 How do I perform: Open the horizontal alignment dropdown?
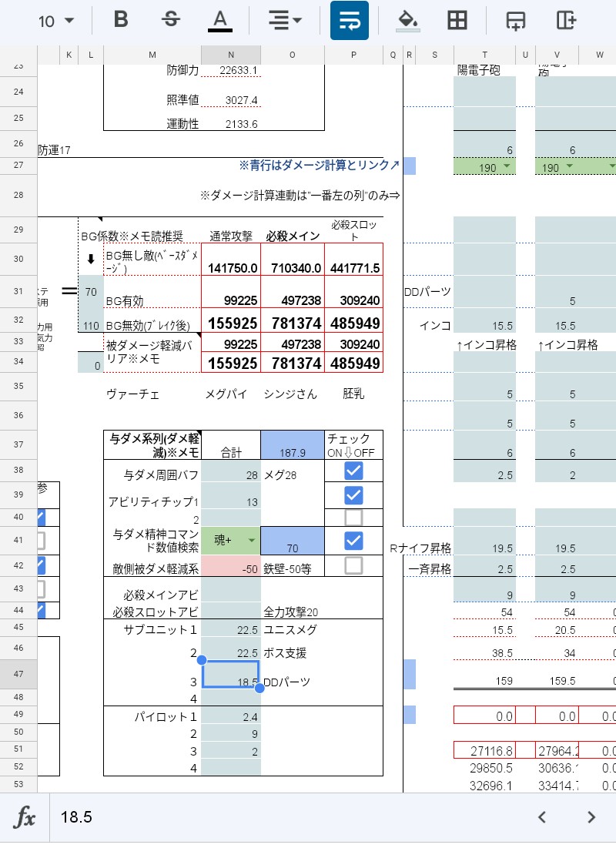tap(285, 21)
